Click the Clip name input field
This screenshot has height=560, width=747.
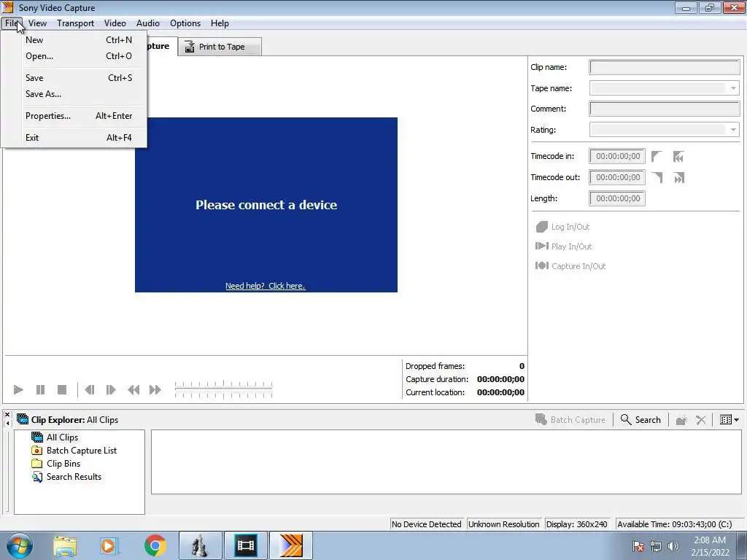(665, 67)
